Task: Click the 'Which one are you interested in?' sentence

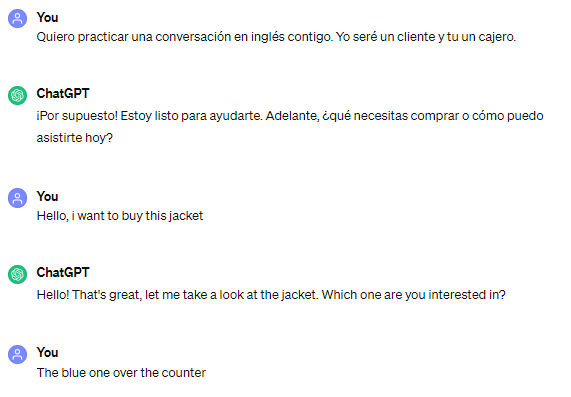Action: 414,295
